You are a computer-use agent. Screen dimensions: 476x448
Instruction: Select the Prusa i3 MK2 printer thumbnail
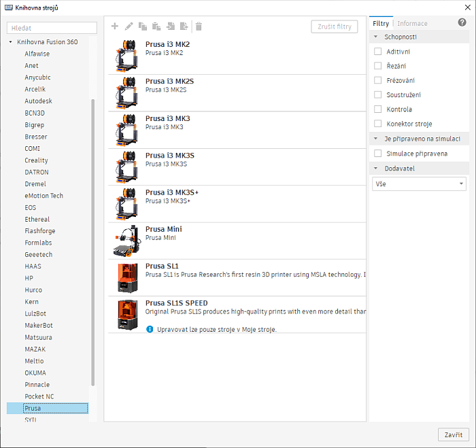click(127, 56)
